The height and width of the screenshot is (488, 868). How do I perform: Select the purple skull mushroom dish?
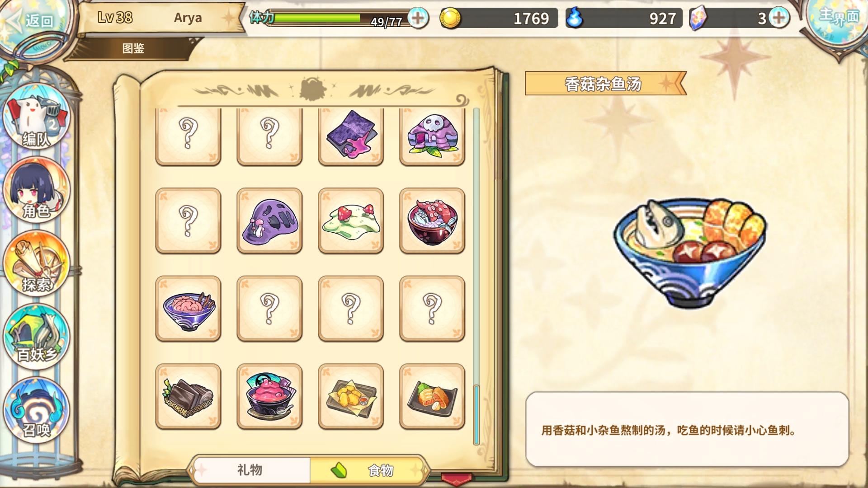pyautogui.click(x=432, y=136)
